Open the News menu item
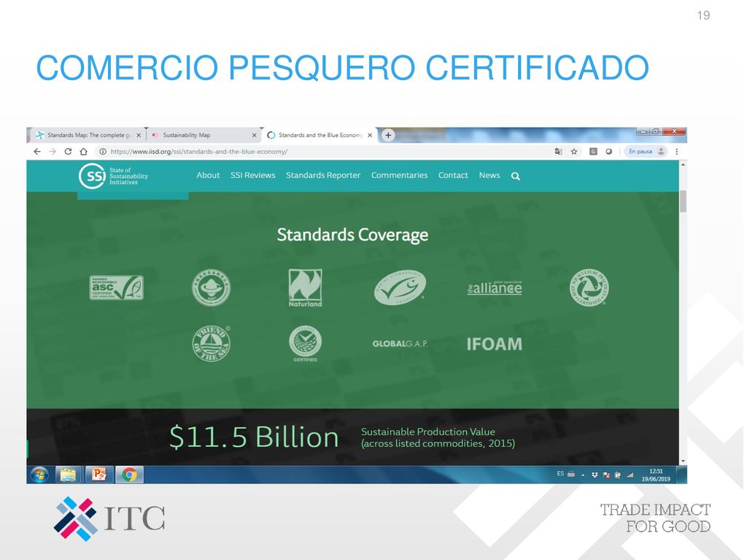 click(x=489, y=175)
